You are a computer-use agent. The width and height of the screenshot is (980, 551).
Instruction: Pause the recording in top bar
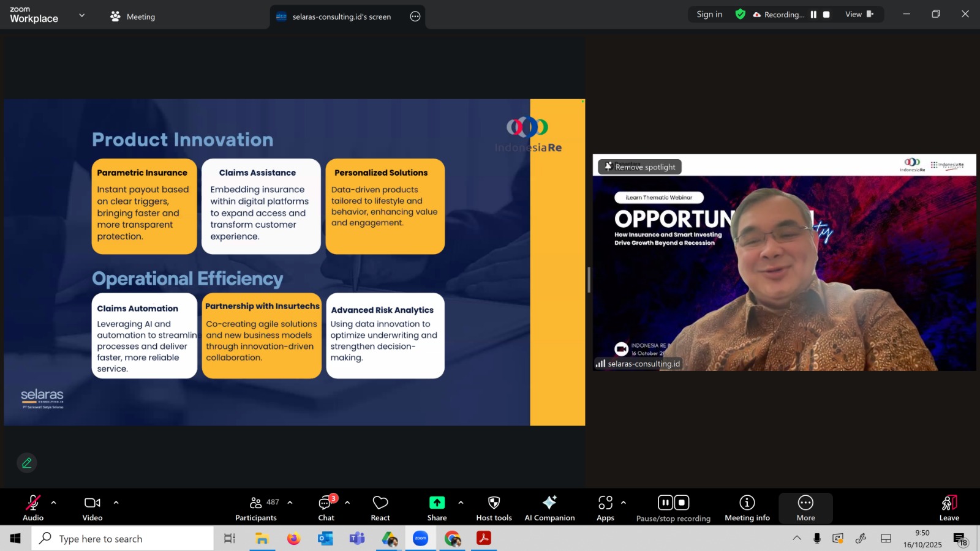813,15
